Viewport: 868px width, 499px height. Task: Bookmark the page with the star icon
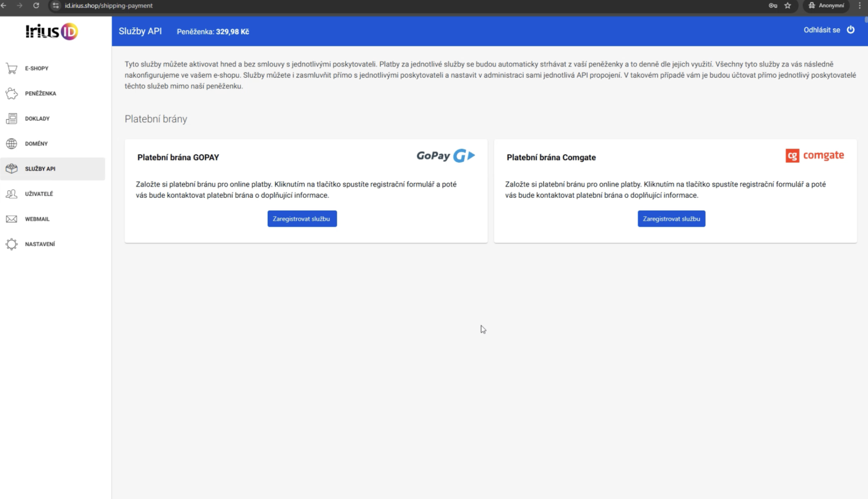tap(788, 6)
